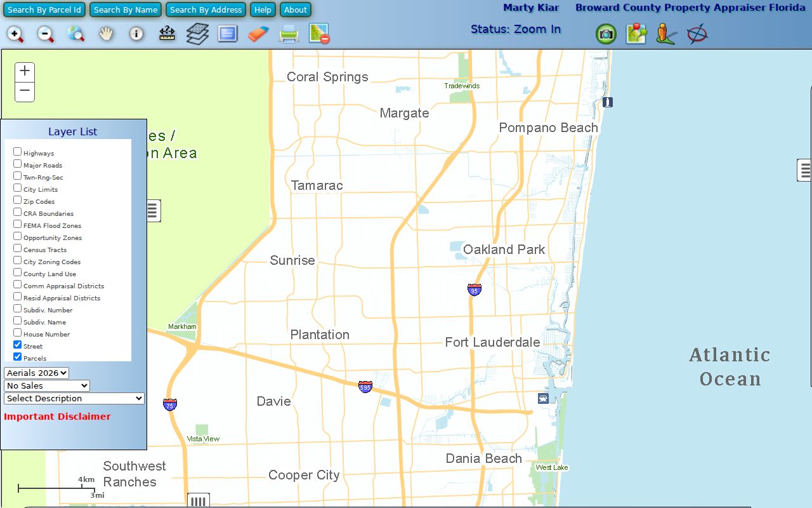Screen dimensions: 812x508
Task: Choose the Identify info tool
Action: tap(136, 34)
